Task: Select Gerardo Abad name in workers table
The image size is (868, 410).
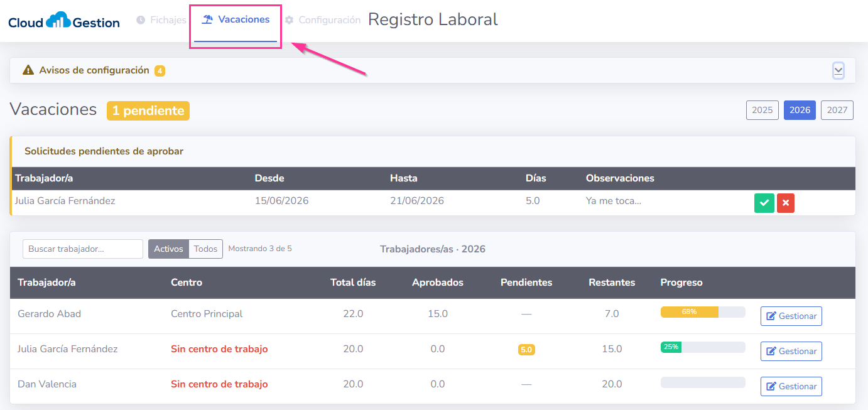Action: coord(49,314)
